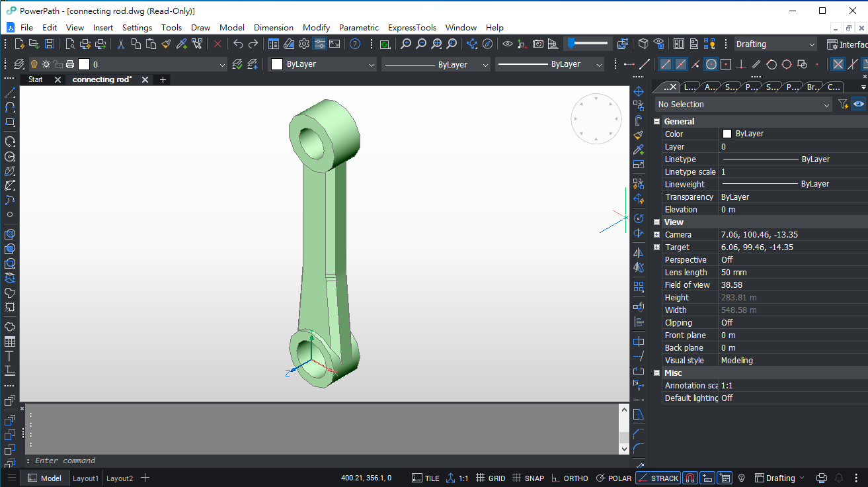868x487 pixels.
Task: Click the Rectangle tool in left toolbar
Action: point(10,122)
